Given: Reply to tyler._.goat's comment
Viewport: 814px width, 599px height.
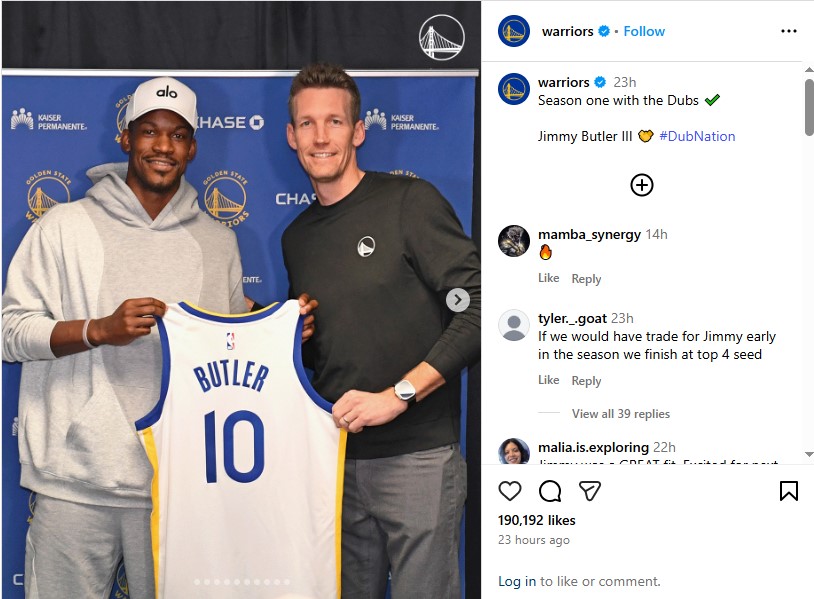Looking at the screenshot, I should click(586, 380).
